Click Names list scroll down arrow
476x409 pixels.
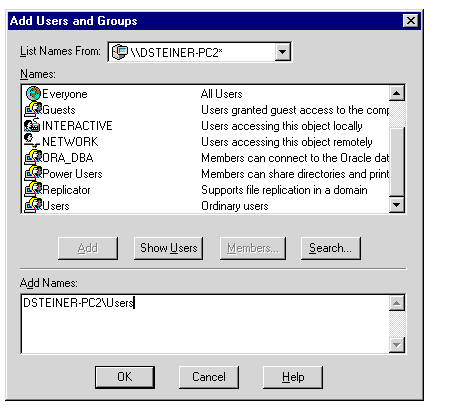click(397, 205)
